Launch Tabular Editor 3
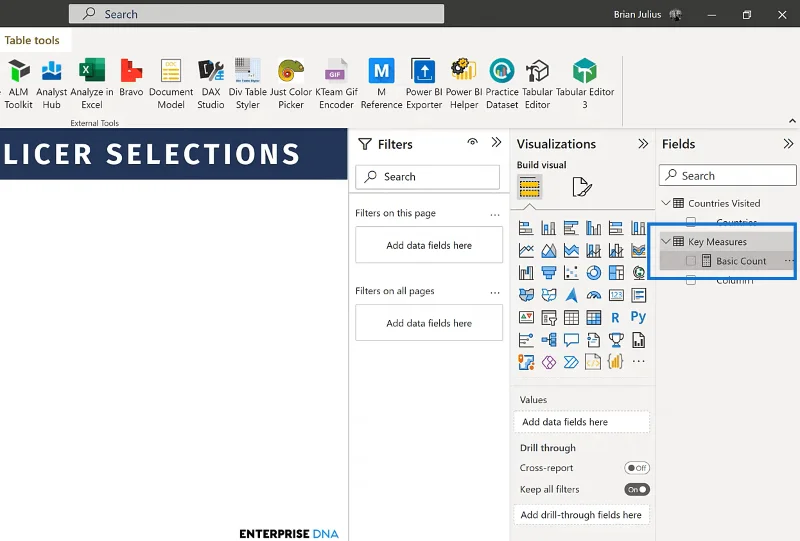800x541 pixels. point(585,84)
